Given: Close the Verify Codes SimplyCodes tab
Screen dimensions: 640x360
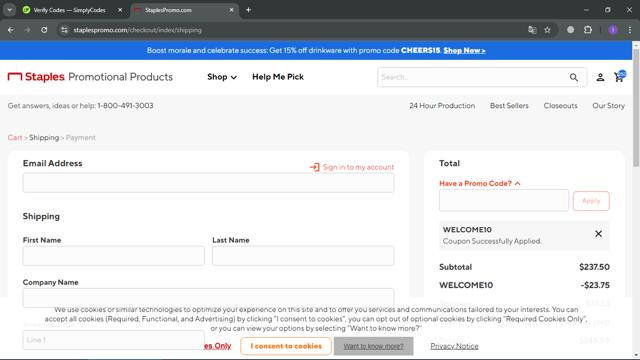Looking at the screenshot, I should coord(120,10).
